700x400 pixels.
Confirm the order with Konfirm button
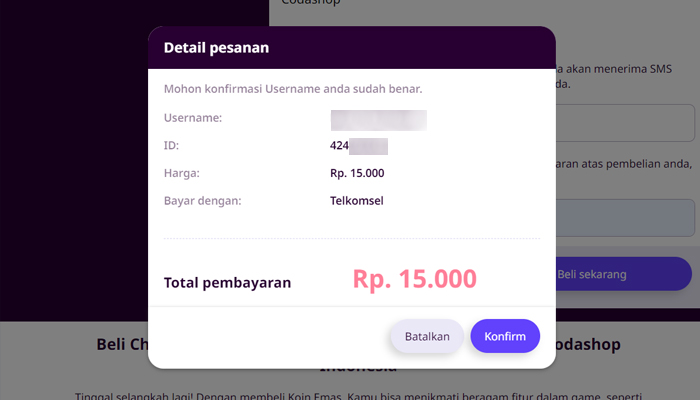505,336
